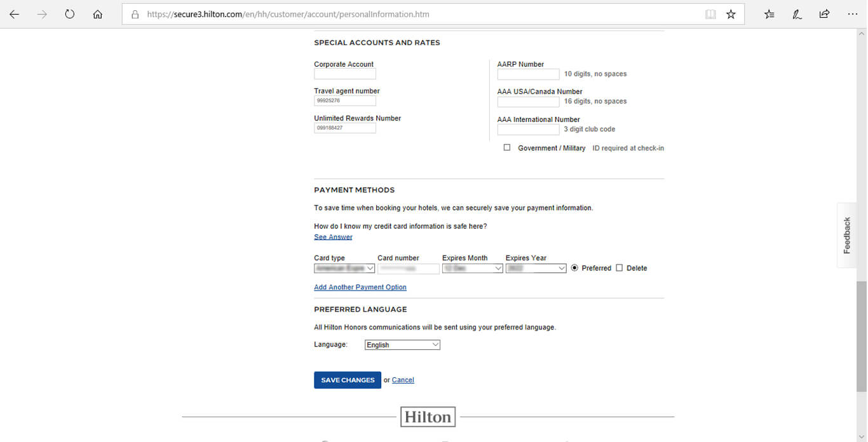Click the "Government / Military" label
This screenshot has height=442, width=868.
552,148
